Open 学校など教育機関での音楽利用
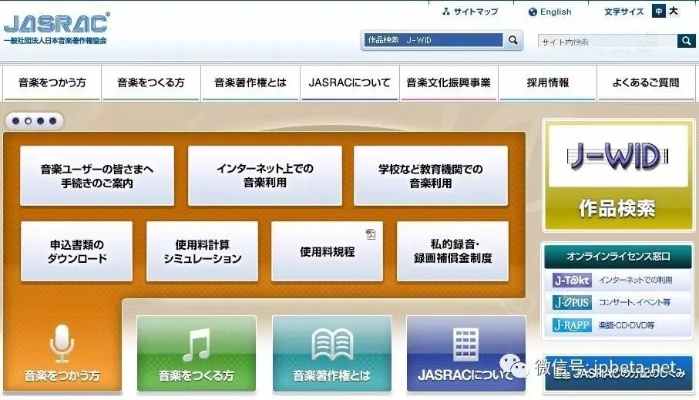This screenshot has width=699, height=400. [431, 176]
